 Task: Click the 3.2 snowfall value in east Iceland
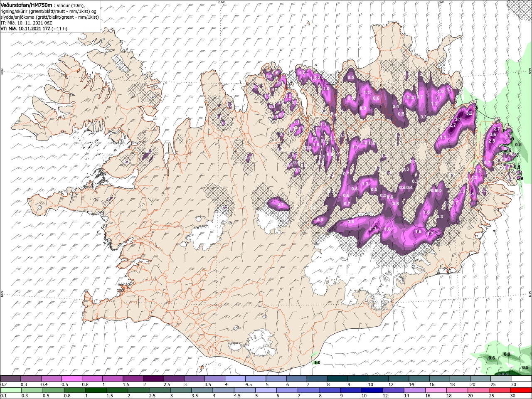[470, 113]
